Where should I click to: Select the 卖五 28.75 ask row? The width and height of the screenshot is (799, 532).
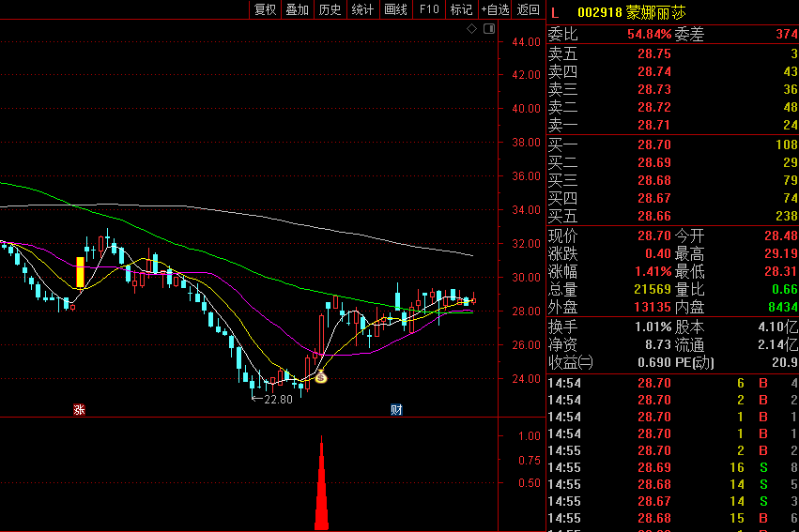coord(672,54)
